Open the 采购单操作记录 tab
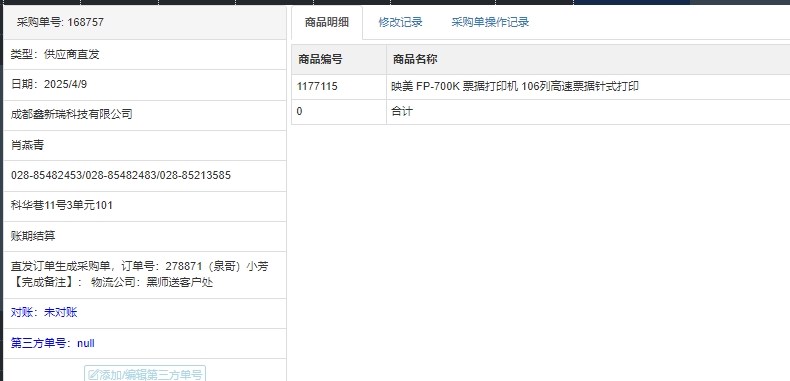 [x=490, y=22]
